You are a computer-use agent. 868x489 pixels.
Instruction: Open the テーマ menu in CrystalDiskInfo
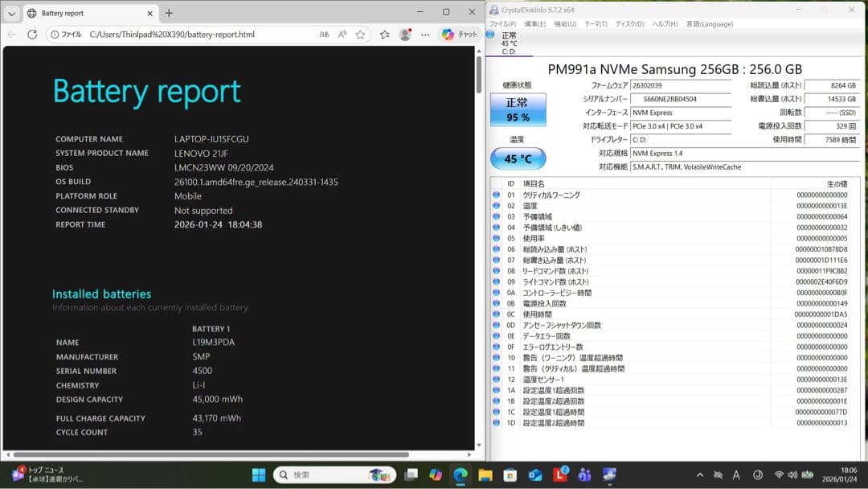pyautogui.click(x=593, y=24)
